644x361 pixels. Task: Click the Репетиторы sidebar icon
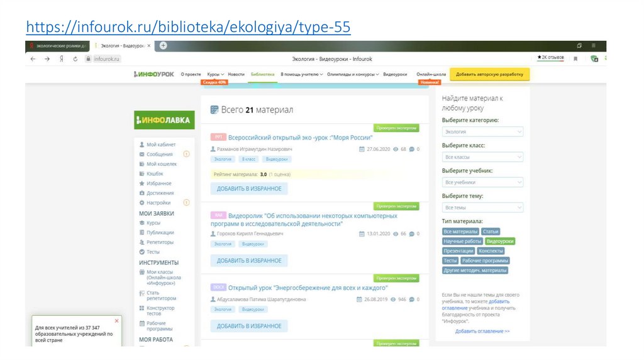coord(142,242)
